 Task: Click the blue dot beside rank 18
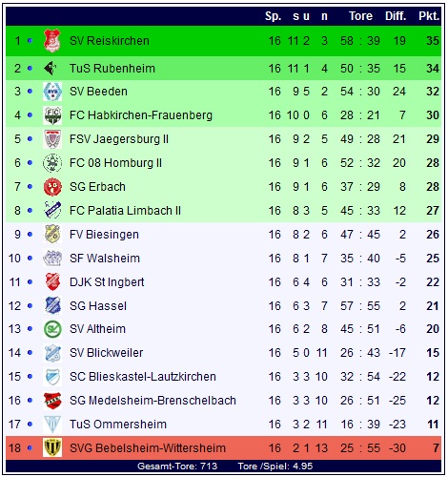tap(31, 448)
